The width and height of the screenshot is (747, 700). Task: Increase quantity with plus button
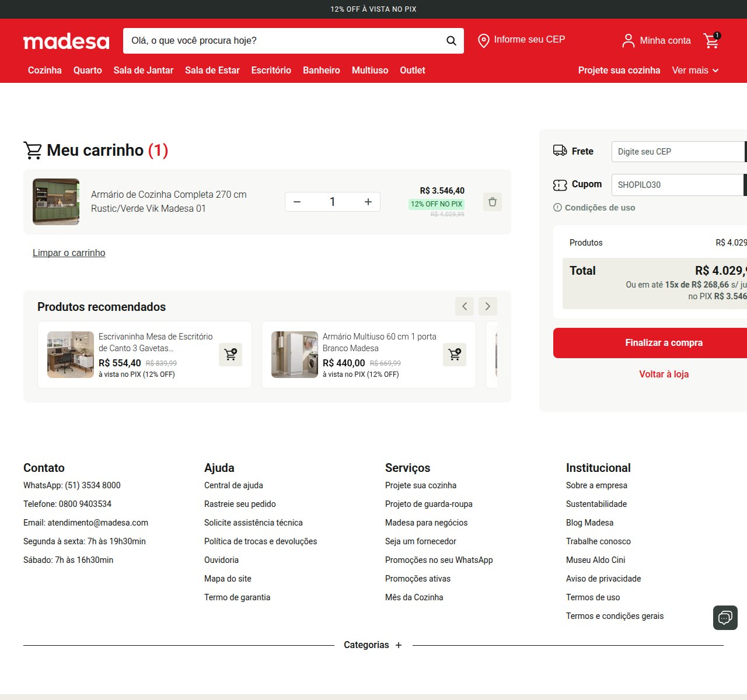tap(368, 202)
